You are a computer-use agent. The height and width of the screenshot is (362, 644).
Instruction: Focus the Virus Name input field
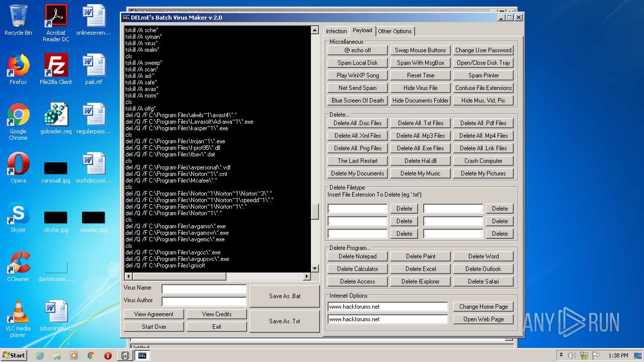204,289
